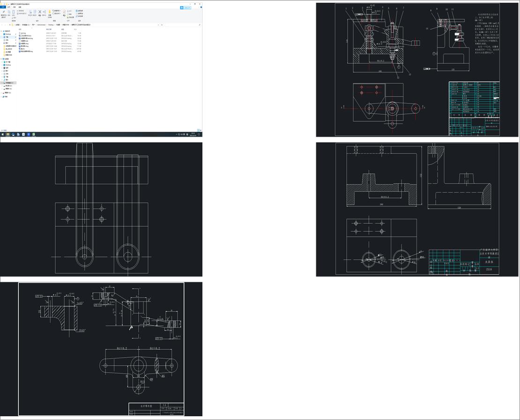Open the address bar history dropdown arrow

158,25
